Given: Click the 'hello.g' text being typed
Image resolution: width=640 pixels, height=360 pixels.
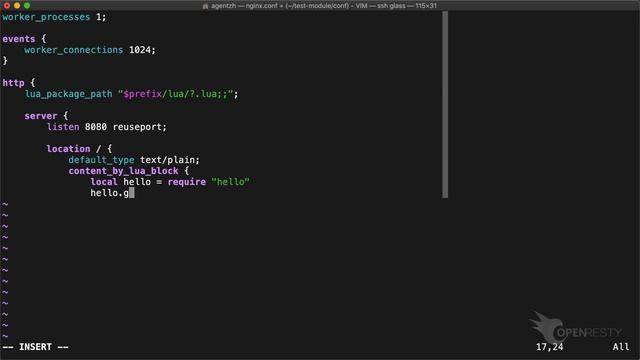Looking at the screenshot, I should pos(110,193).
